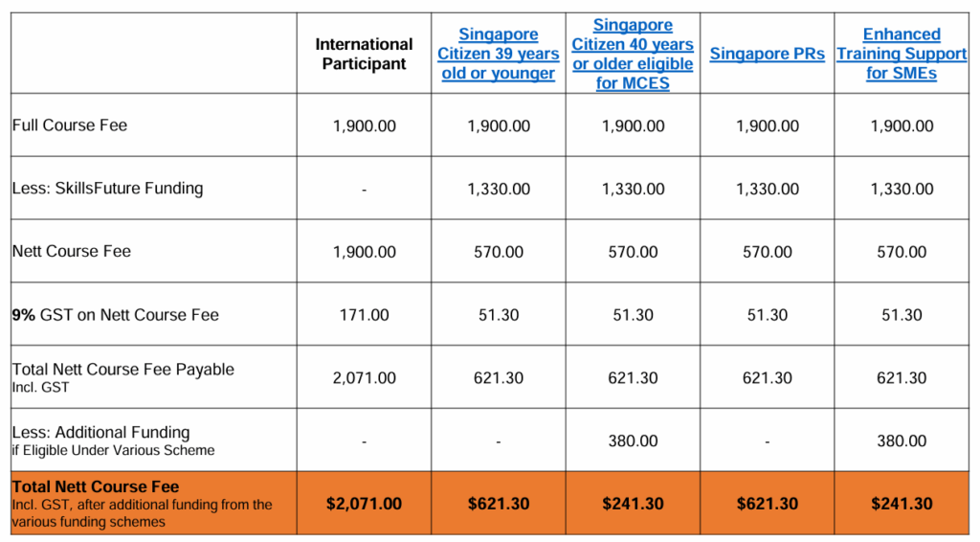Image resolution: width=980 pixels, height=542 pixels.
Task: Follow the Singapore PRs link
Action: pos(767,55)
